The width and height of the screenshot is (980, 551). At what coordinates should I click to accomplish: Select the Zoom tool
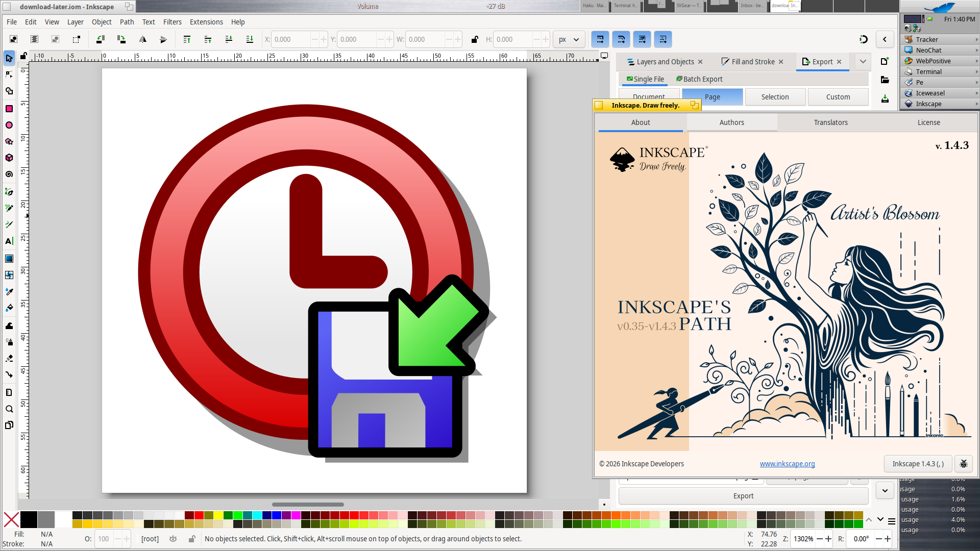(9, 409)
